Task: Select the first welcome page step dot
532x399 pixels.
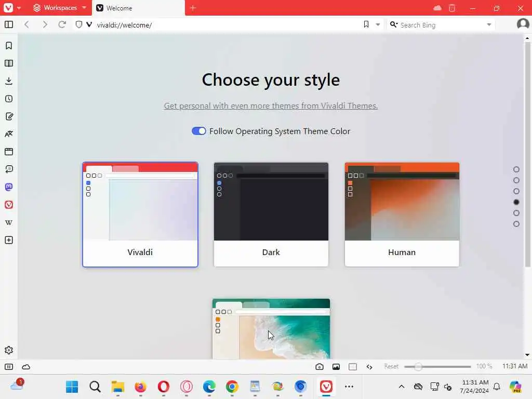Action: pyautogui.click(x=516, y=169)
